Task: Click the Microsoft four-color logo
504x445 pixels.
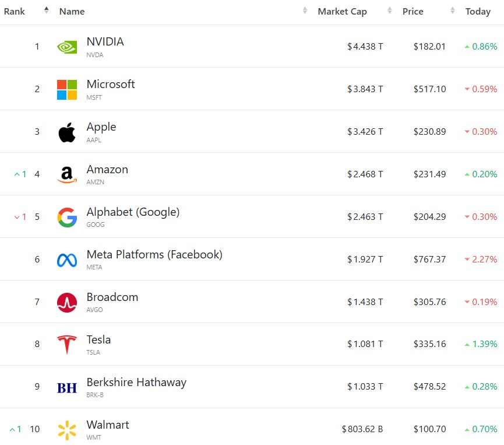Action: pos(67,90)
